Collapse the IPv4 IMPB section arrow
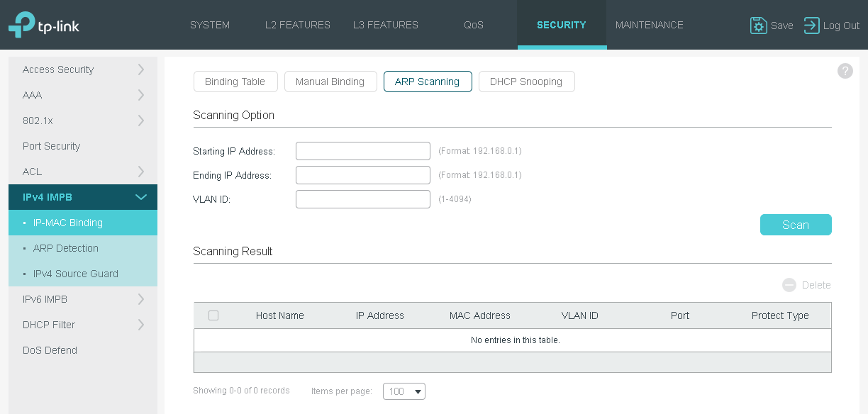Image resolution: width=868 pixels, height=414 pixels. (141, 197)
